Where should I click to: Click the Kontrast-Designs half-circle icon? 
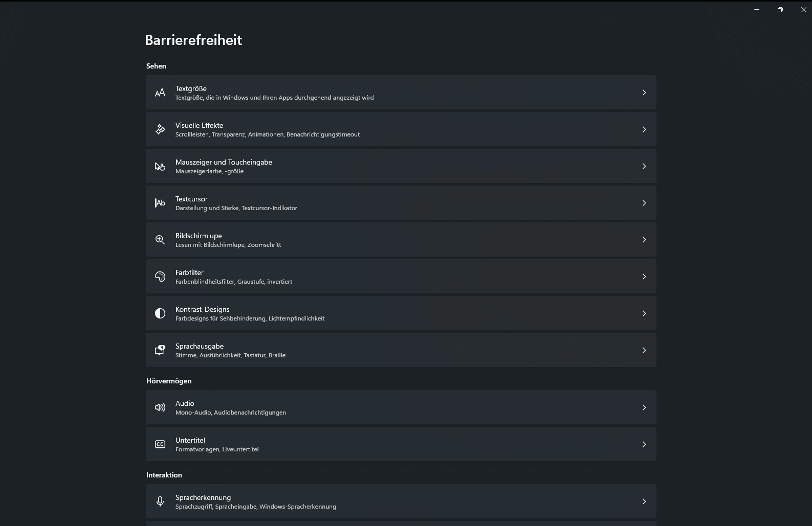click(x=160, y=313)
